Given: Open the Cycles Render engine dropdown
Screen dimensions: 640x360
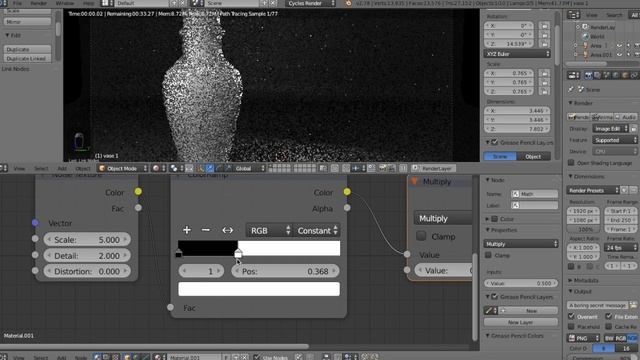Looking at the screenshot, I should [311, 3].
